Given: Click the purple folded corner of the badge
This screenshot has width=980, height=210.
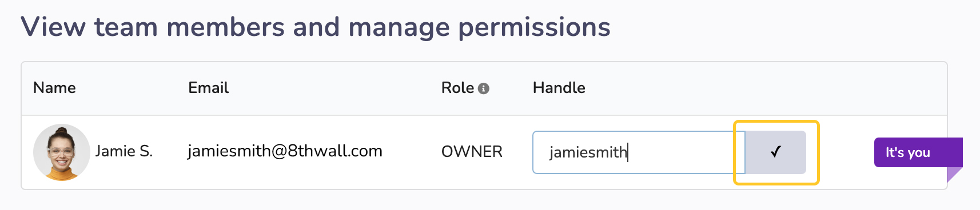Looking at the screenshot, I should [954, 174].
